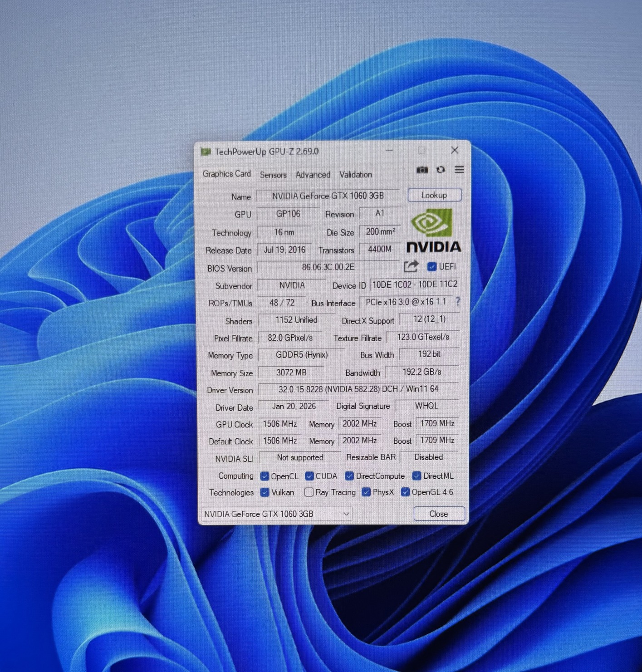Click the Bus Width value 192 bit
Screen dimensions: 642x672
[429, 354]
